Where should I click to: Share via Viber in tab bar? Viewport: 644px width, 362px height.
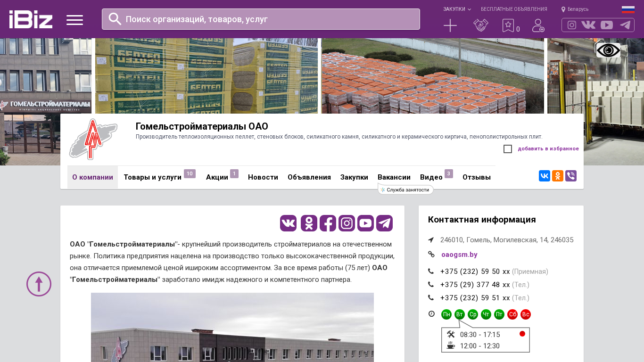pos(571,176)
